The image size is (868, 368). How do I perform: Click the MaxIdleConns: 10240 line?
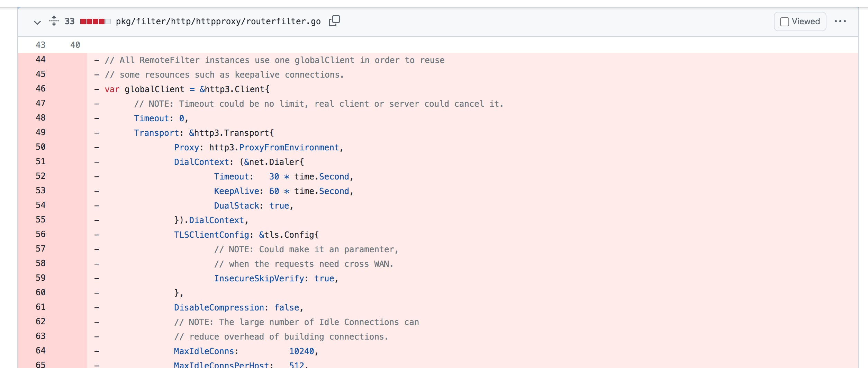pyautogui.click(x=246, y=351)
